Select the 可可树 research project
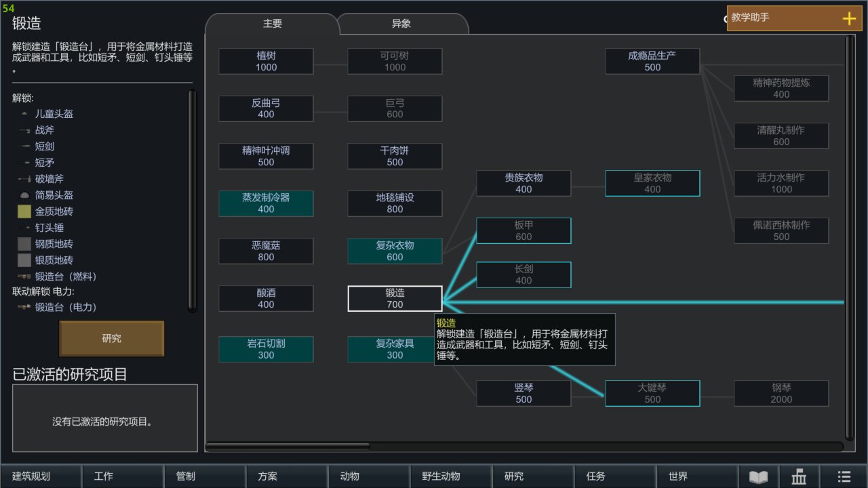The image size is (868, 488). pos(395,61)
